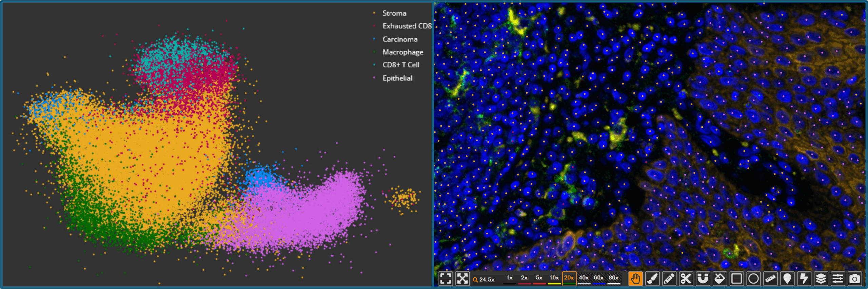The width and height of the screenshot is (868, 289).
Task: Set magnification to 5x
Action: click(x=539, y=278)
